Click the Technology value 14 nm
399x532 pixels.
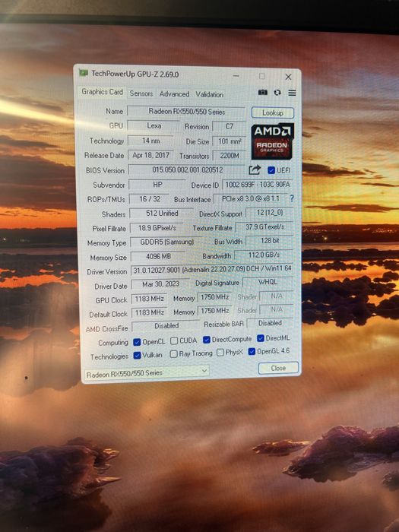[x=151, y=141]
